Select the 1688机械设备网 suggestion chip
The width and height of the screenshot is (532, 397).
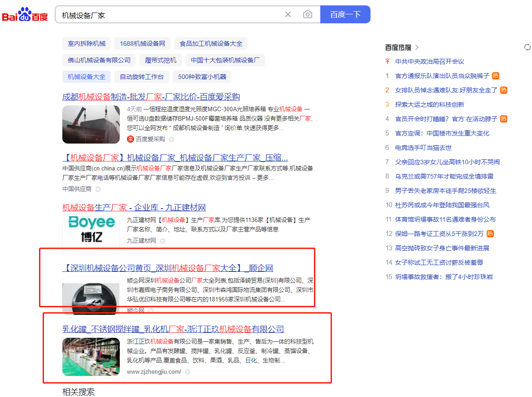tap(143, 44)
